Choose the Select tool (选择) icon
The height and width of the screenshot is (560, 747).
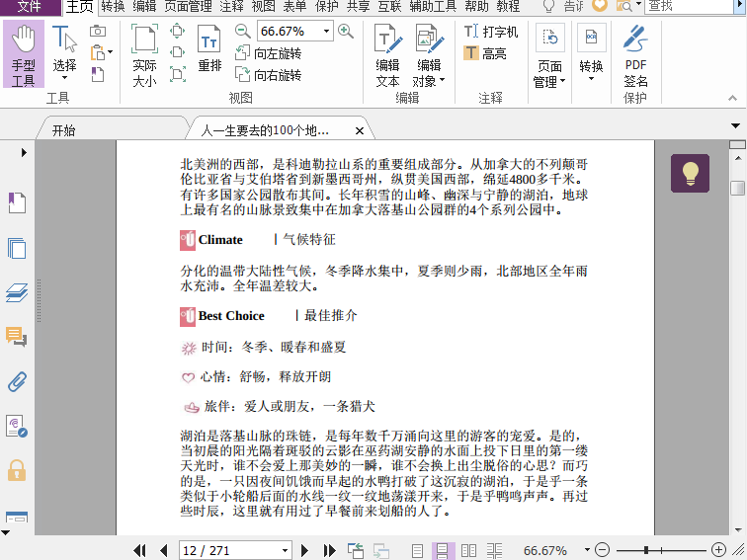pyautogui.click(x=64, y=39)
